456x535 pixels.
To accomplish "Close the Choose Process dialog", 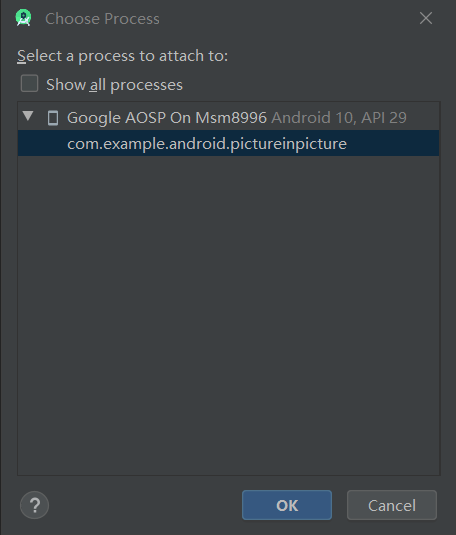I will point(426,18).
